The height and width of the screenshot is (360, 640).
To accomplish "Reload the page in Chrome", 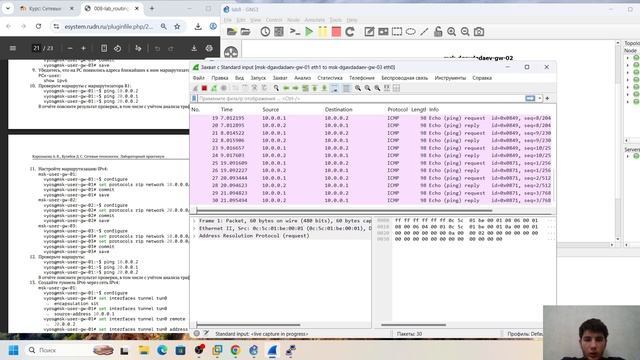I will [x=38, y=26].
